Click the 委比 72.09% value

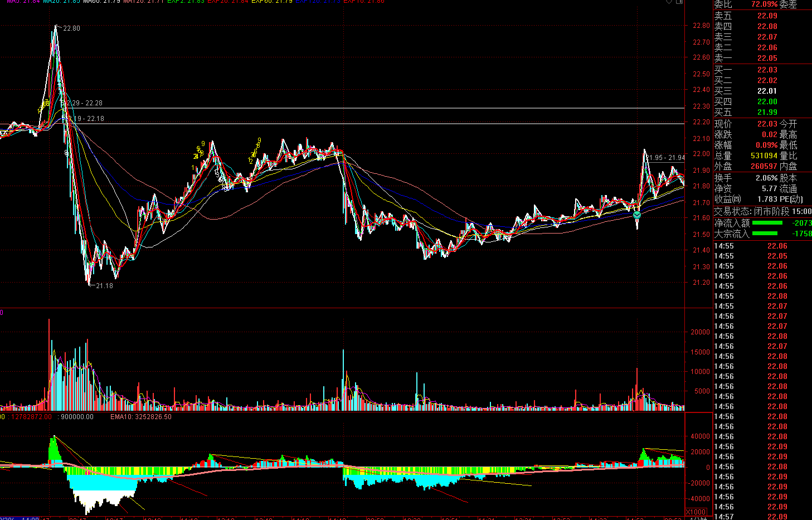764,4
